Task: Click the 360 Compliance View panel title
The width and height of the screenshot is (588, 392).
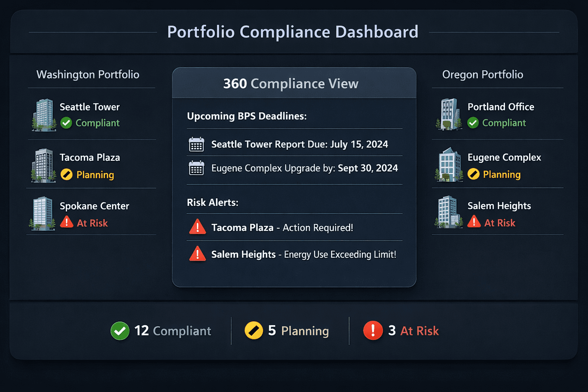Action: pos(291,84)
